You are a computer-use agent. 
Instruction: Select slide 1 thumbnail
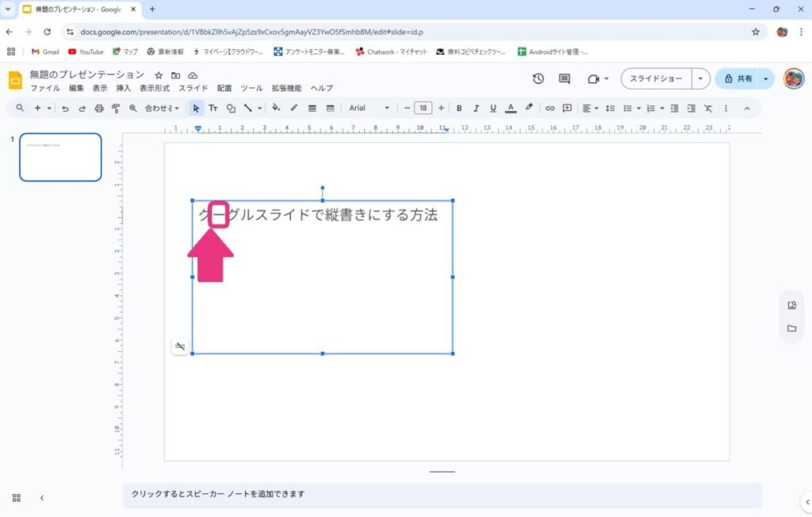[60, 157]
